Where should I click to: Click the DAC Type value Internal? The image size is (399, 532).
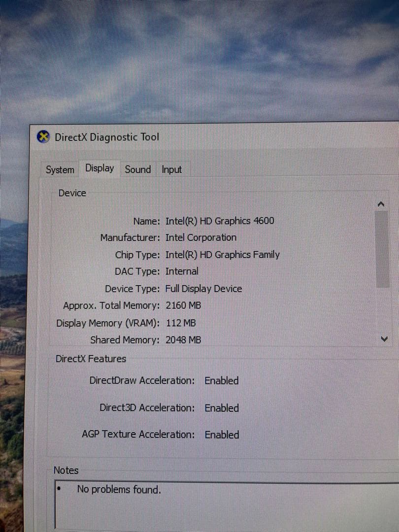click(x=181, y=271)
